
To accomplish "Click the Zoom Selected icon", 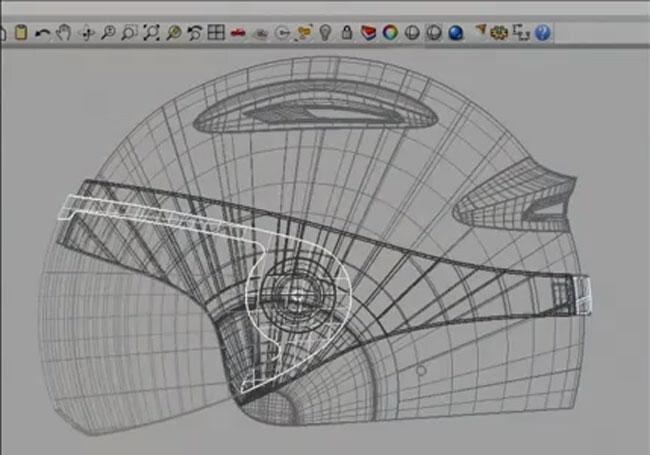I will (173, 33).
